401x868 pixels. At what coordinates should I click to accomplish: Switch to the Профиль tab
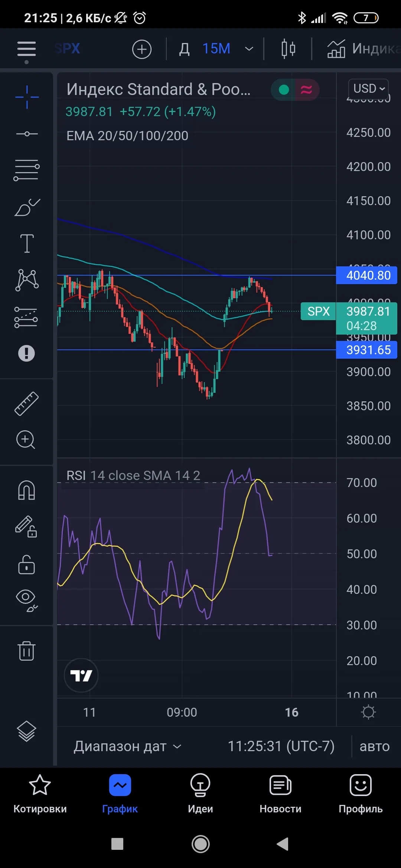361,794
